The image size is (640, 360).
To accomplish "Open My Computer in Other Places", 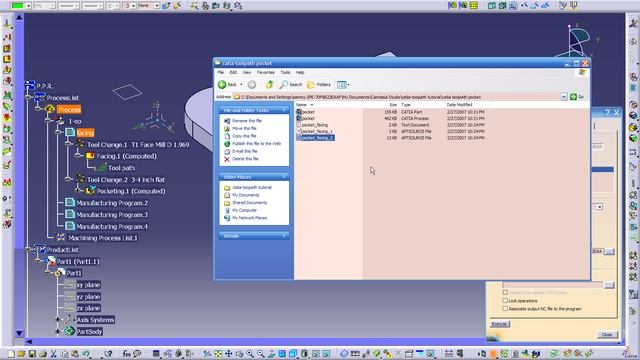I will (x=244, y=210).
